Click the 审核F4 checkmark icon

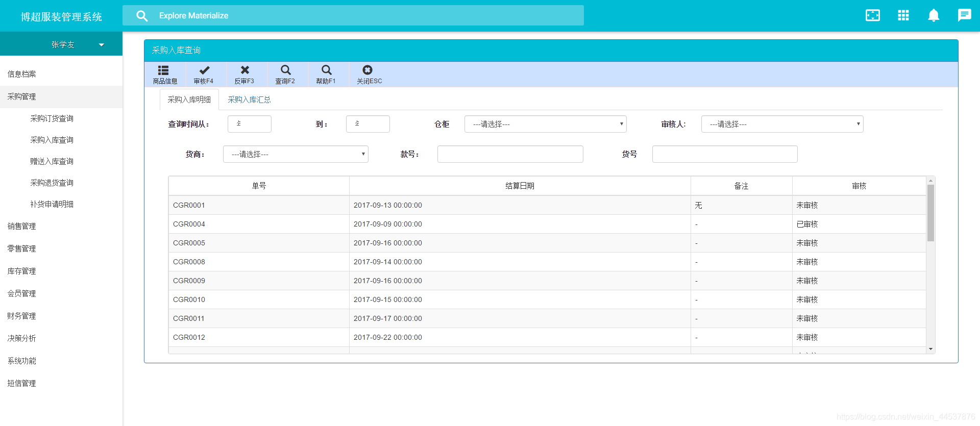pos(204,70)
